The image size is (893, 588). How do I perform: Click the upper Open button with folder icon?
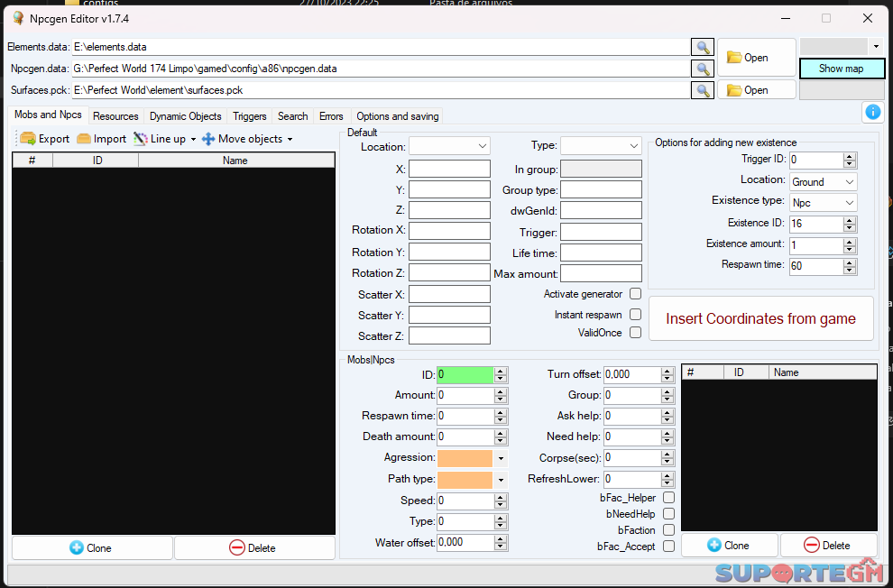(x=756, y=58)
